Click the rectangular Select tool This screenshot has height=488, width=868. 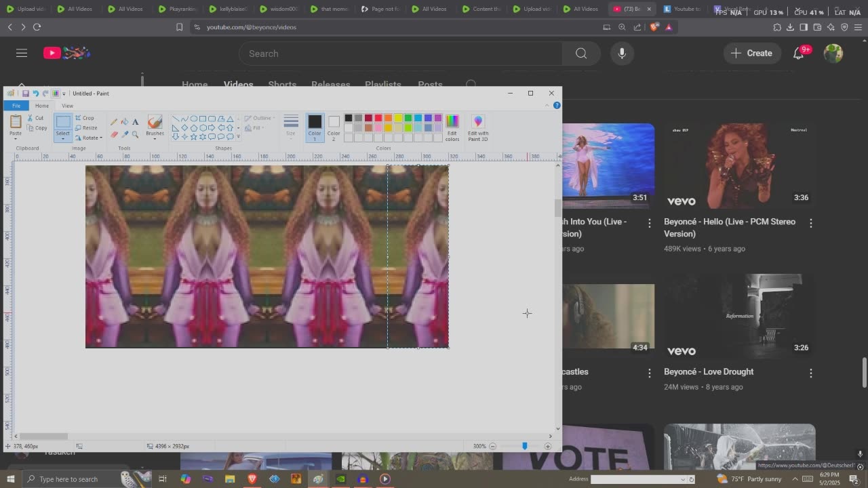tap(62, 122)
